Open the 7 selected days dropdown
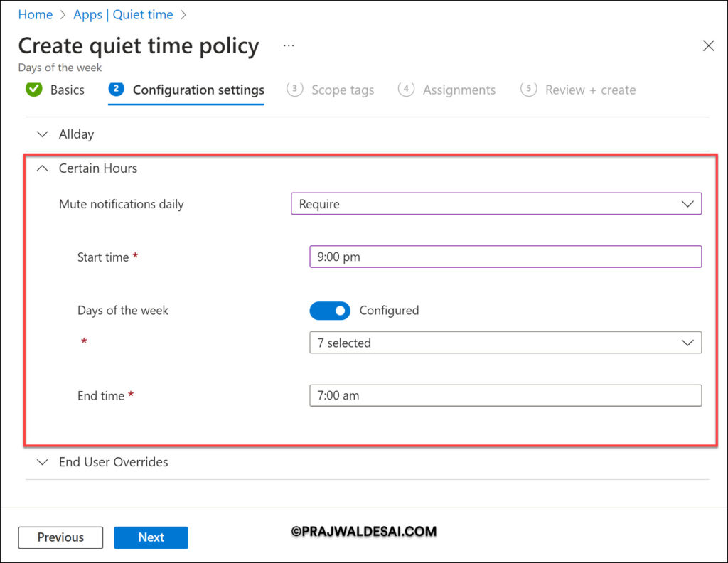 [x=505, y=343]
